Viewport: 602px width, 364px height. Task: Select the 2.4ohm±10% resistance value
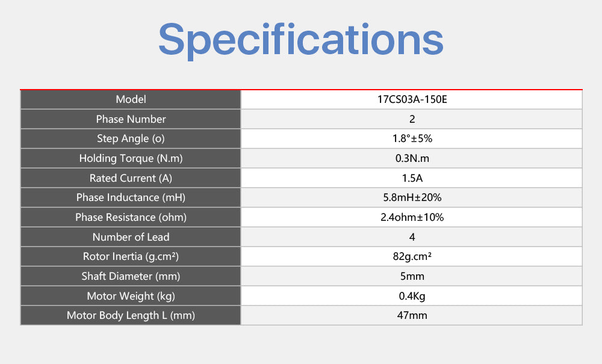click(x=412, y=217)
